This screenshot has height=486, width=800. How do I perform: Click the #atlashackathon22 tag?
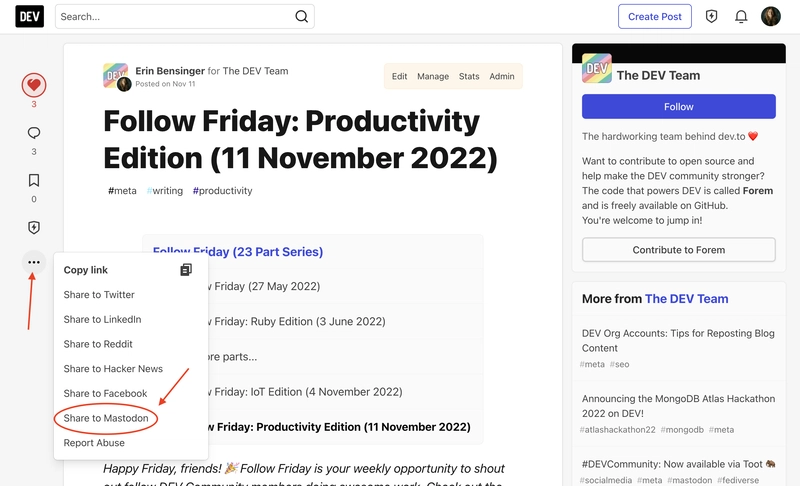pos(617,429)
